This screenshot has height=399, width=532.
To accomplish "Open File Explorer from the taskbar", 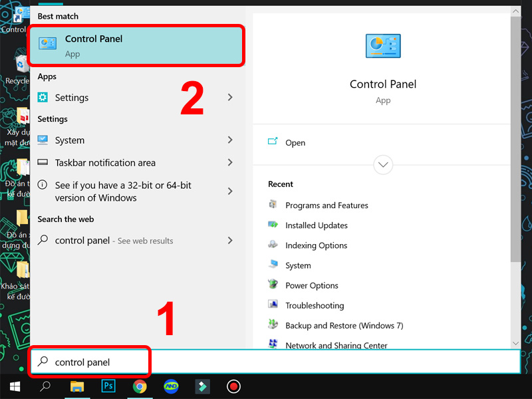I will pos(77,386).
